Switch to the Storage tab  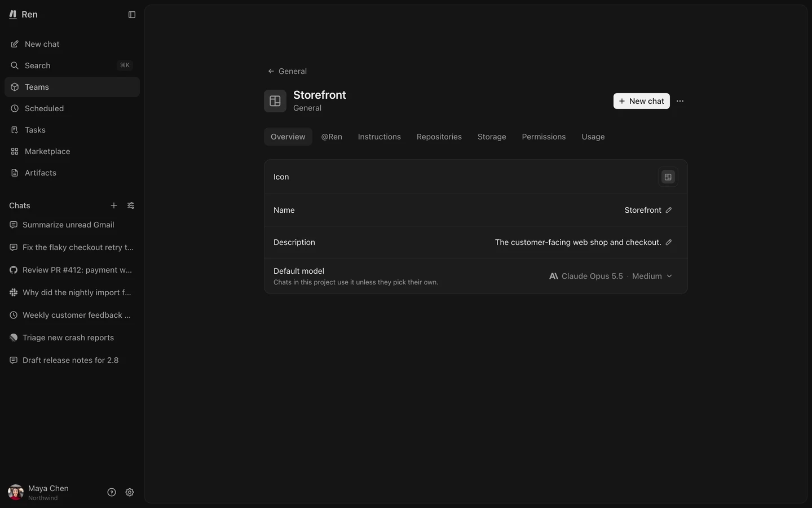(x=492, y=137)
